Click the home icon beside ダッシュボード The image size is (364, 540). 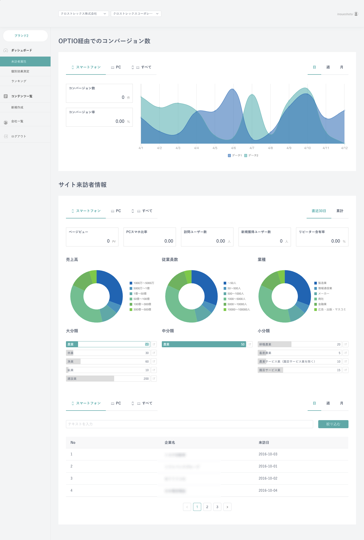pos(6,50)
